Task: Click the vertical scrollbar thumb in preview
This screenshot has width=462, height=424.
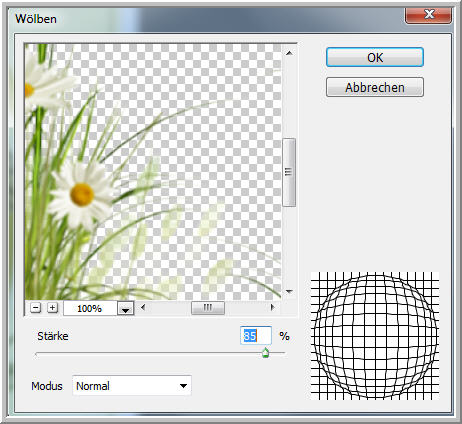Action: [289, 172]
